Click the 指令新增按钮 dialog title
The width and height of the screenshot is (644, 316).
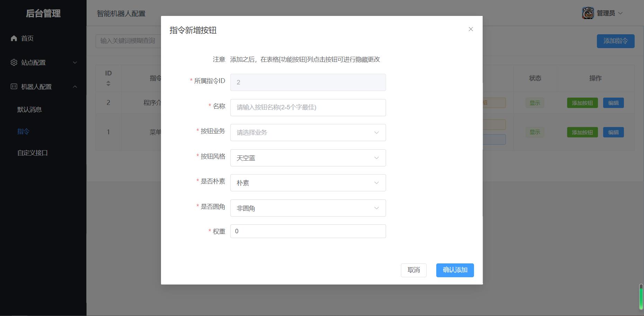point(193,30)
